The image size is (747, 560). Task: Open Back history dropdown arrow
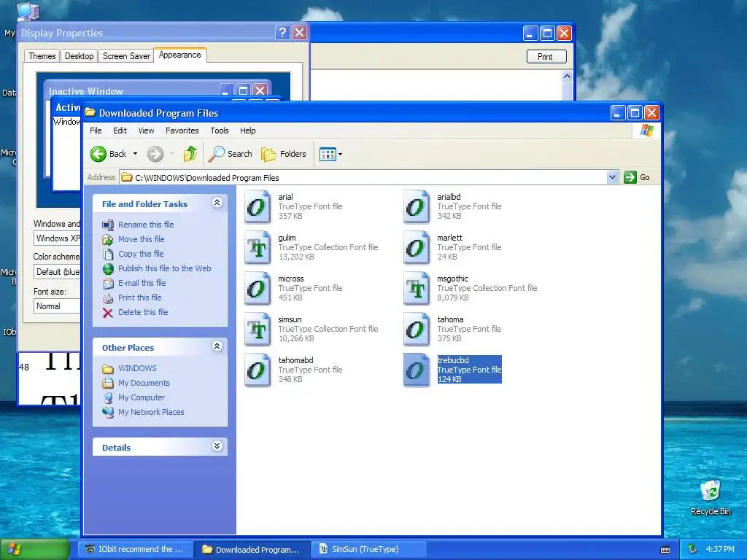pos(135,154)
